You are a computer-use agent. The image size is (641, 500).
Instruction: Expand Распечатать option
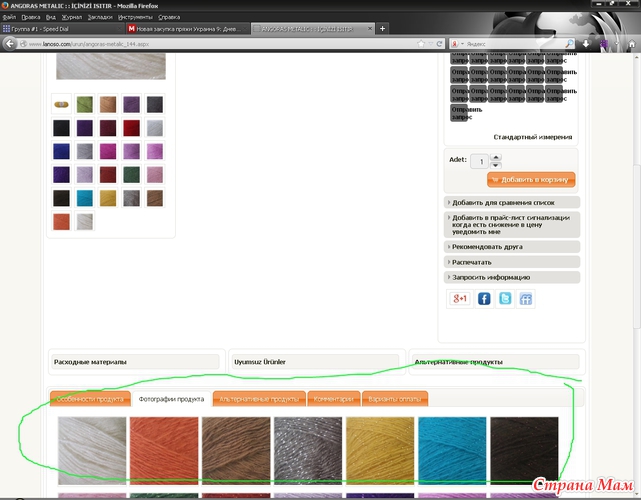[512, 262]
